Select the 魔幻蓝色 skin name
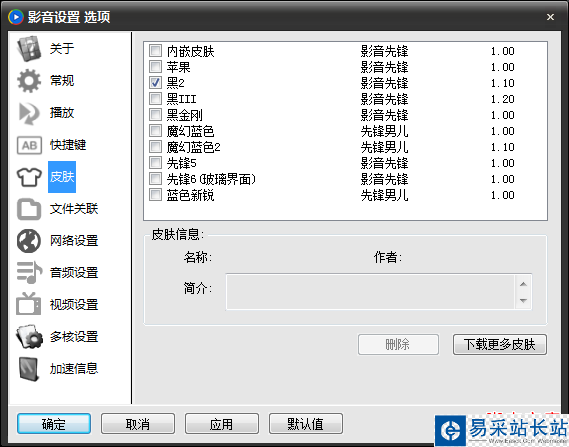Screen dimensions: 569x447 190,131
